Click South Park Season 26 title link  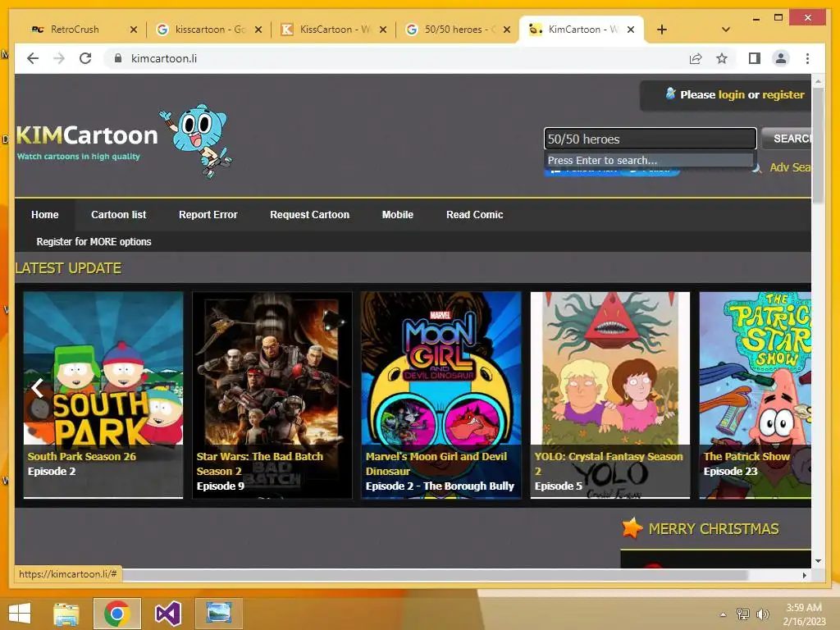[x=82, y=456]
